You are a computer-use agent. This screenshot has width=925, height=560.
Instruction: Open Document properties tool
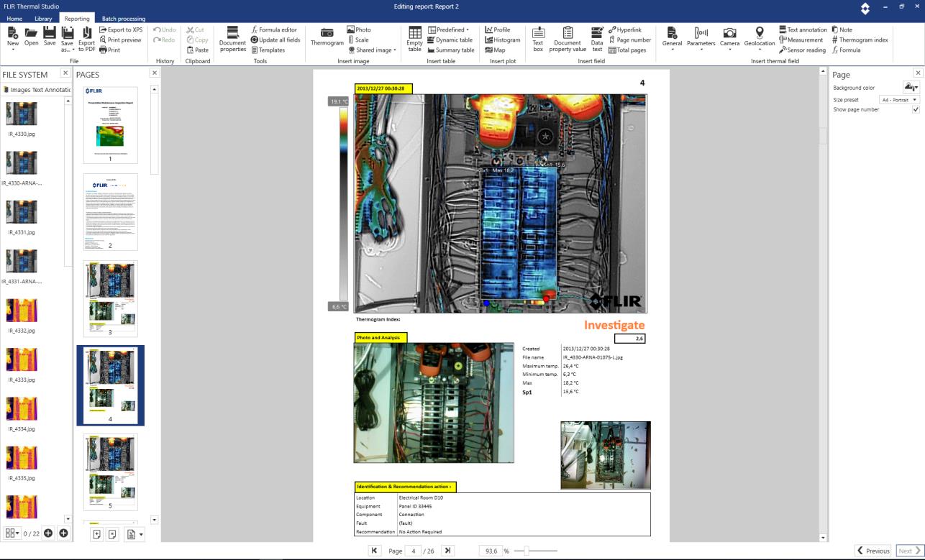232,39
